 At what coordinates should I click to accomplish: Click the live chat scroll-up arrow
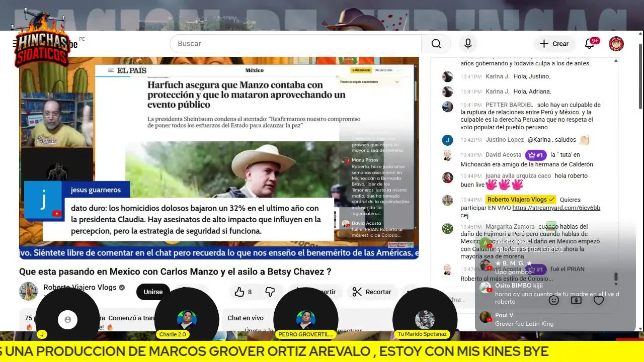pos(616,61)
